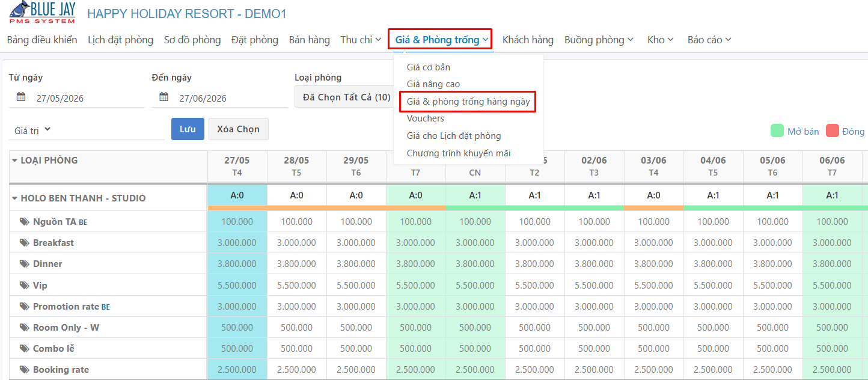Collapse the LOẠI PHÒNG header group

pos(15,161)
